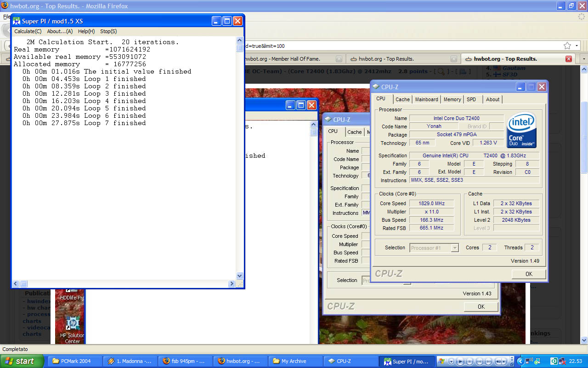Switch to the Cache tab in front CPU-Z window
This screenshot has height=368, width=588.
coord(402,99)
